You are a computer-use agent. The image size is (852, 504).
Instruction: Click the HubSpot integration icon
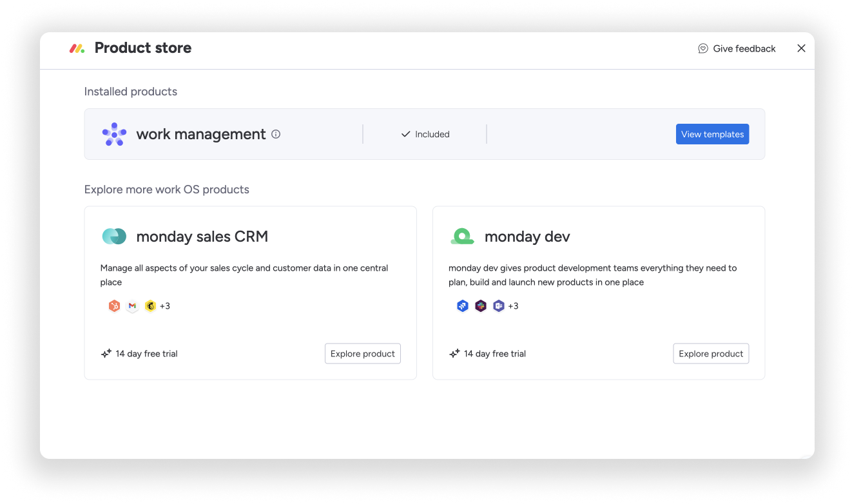point(114,306)
